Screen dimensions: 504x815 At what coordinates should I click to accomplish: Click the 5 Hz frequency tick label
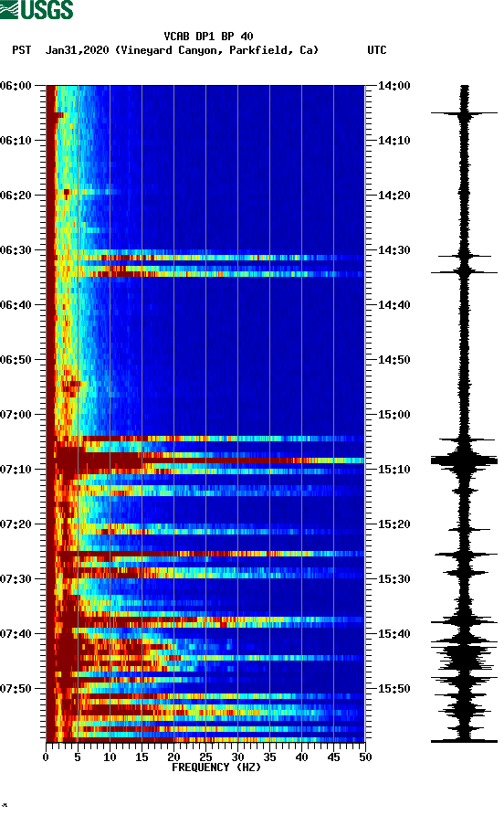tap(78, 757)
